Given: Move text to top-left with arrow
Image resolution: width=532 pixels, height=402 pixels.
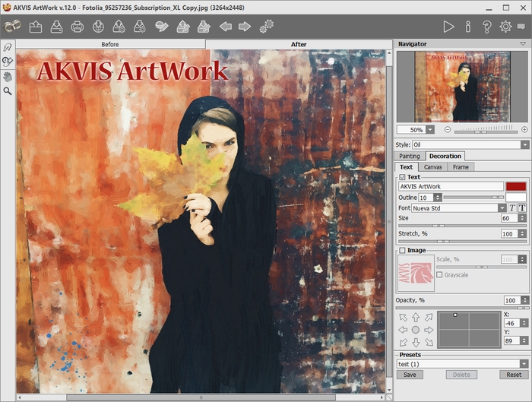Looking at the screenshot, I should 403,318.
